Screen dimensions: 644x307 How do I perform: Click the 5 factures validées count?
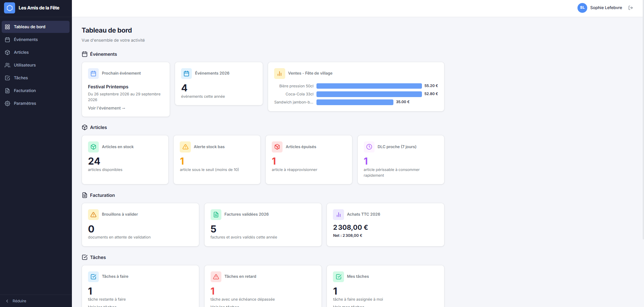pyautogui.click(x=213, y=229)
